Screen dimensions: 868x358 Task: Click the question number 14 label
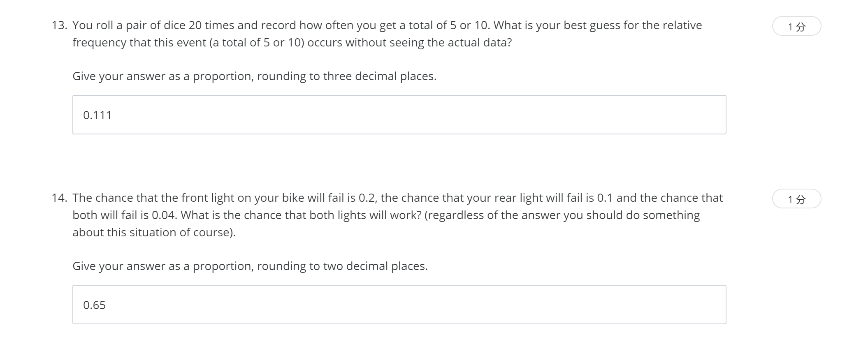[59, 198]
